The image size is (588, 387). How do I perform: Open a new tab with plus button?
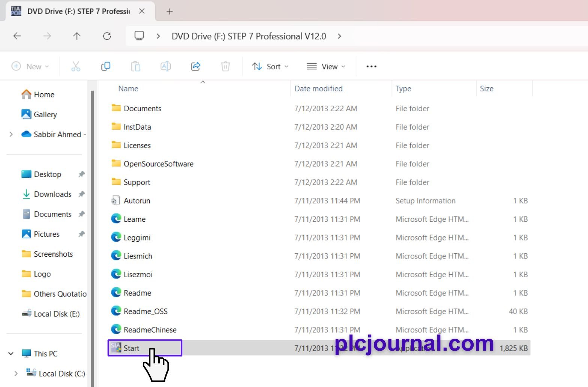click(x=169, y=11)
